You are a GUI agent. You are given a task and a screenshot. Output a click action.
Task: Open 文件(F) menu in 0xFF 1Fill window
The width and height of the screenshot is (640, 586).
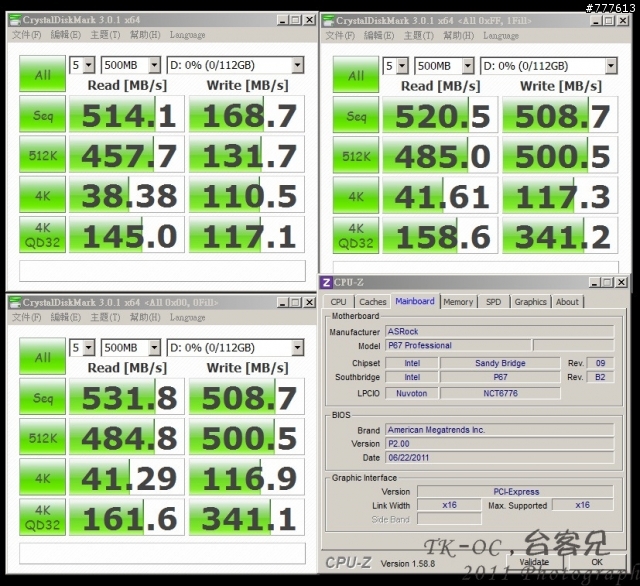(x=340, y=36)
